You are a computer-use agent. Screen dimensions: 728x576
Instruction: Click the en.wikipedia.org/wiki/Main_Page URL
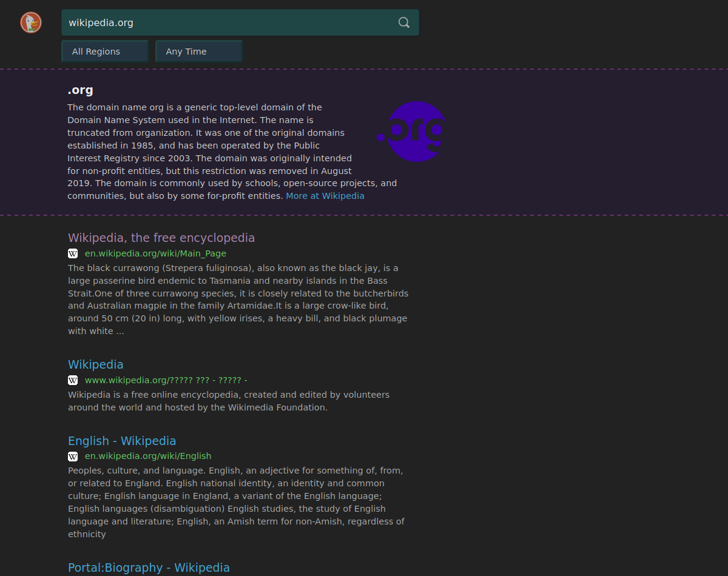coord(155,253)
